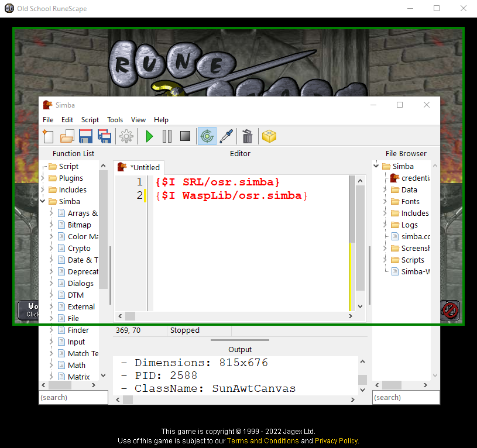Image resolution: width=477 pixels, height=448 pixels.
Task: Open the packages yellow box icon
Action: (x=269, y=136)
